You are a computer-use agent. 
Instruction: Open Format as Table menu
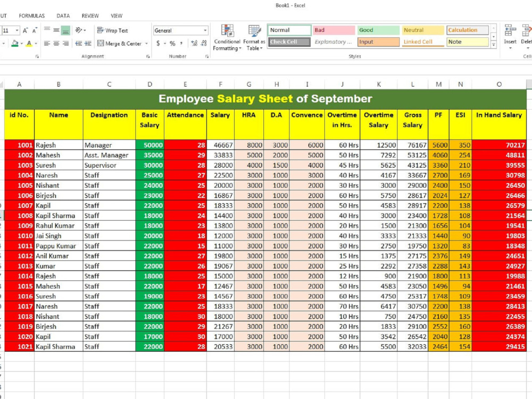[254, 38]
